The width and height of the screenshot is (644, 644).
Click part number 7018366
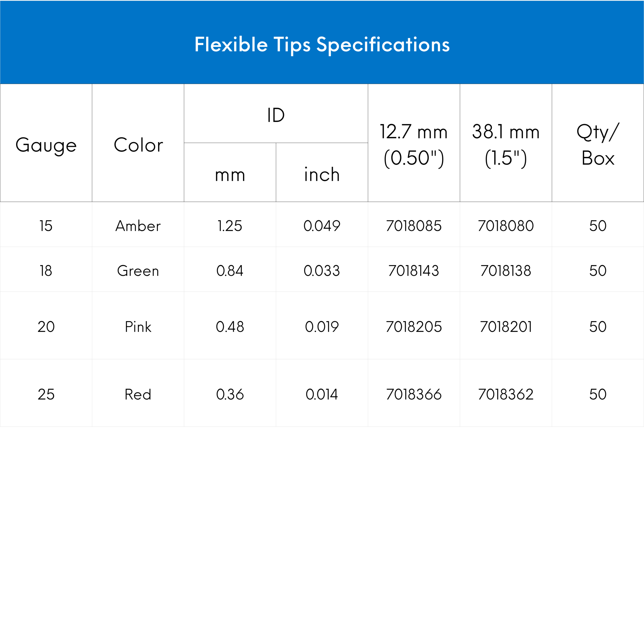coord(414,394)
